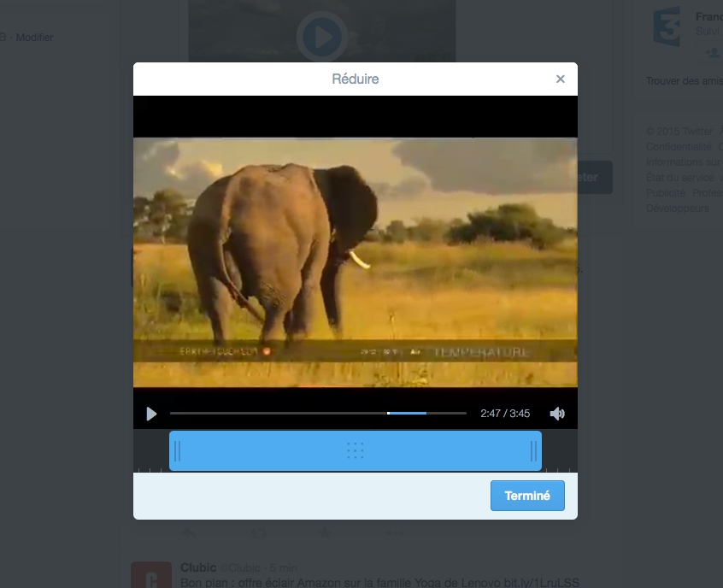The width and height of the screenshot is (723, 588).
Task: Click the Publicité footer link
Action: [x=666, y=193]
